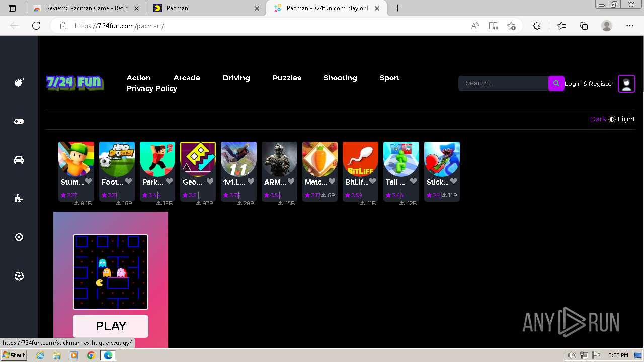This screenshot has height=362, width=644.
Task: Favorite the BitLife game heart icon
Action: pos(372,182)
